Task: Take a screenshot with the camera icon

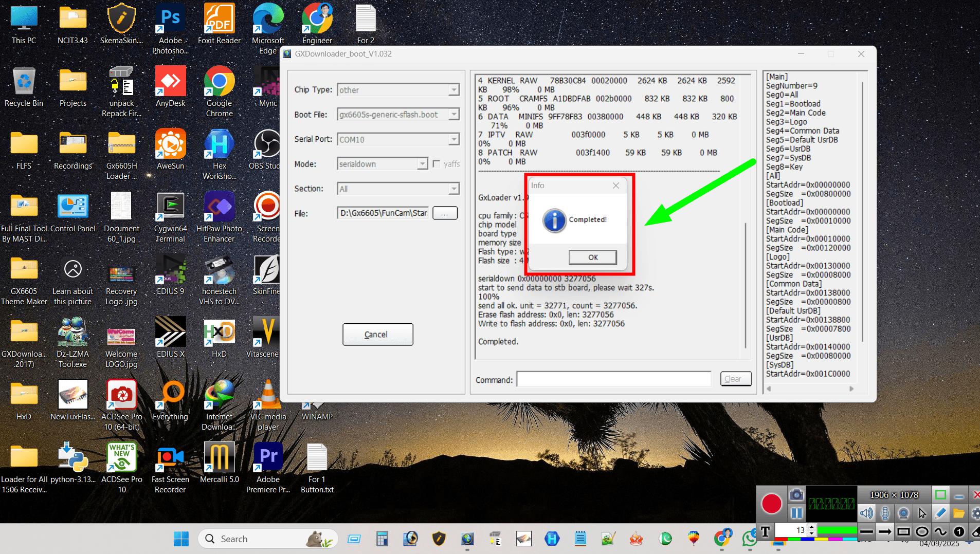Action: pyautogui.click(x=796, y=495)
